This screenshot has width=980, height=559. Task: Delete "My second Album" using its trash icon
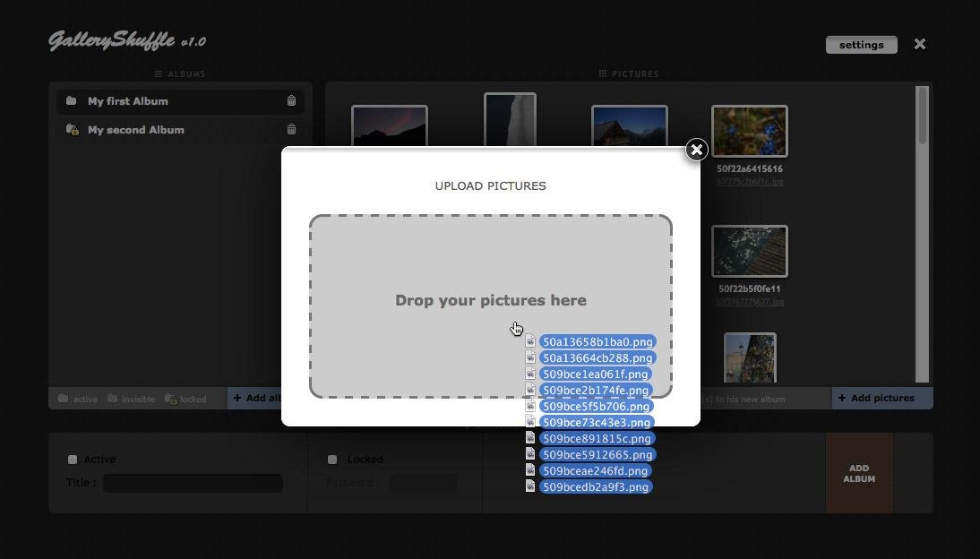click(x=291, y=129)
